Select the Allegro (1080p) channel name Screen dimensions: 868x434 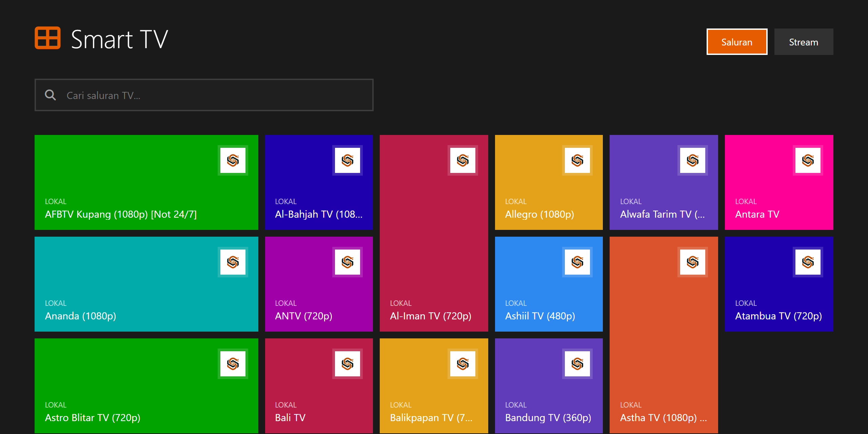tap(539, 214)
